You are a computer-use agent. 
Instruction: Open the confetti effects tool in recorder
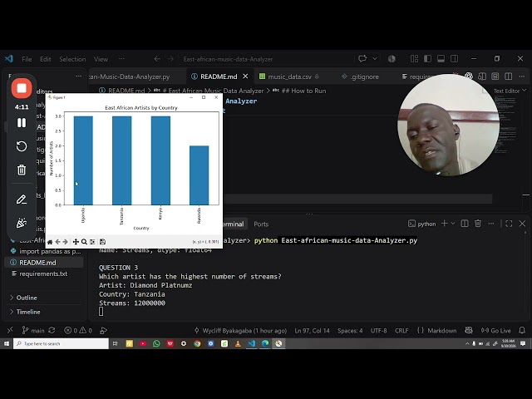22,223
